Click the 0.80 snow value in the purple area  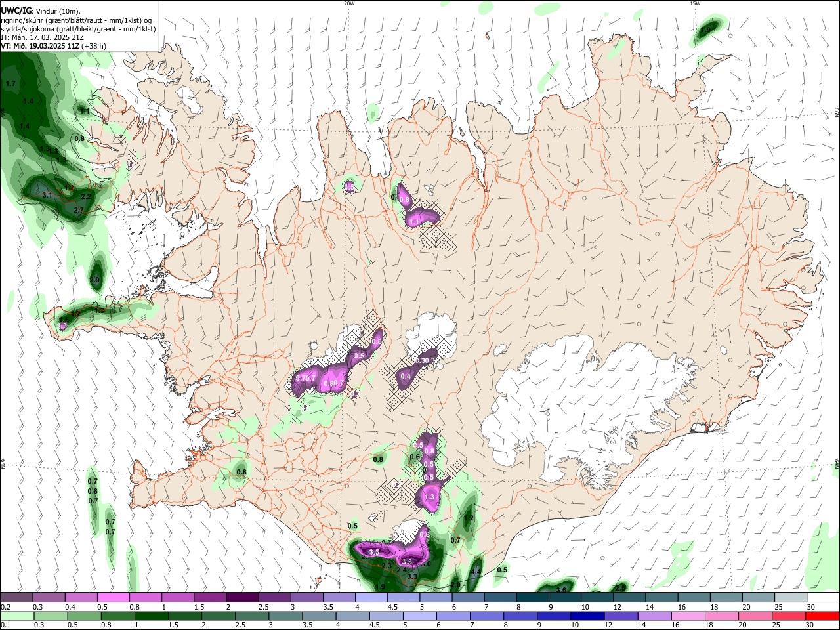tap(331, 383)
